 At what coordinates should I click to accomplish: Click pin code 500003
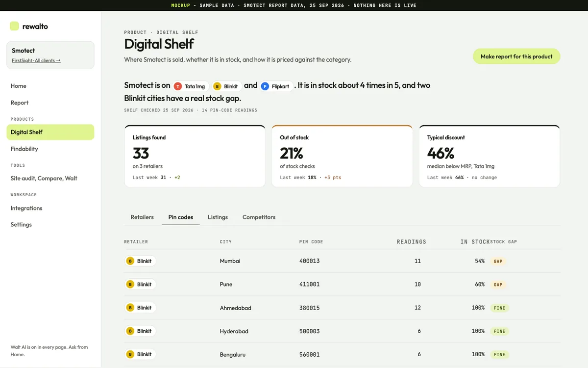coord(309,331)
